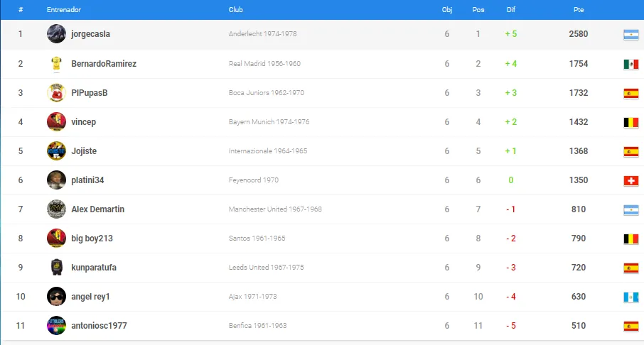Open Alex Demartin's avatar image
This screenshot has width=644, height=345.
pyautogui.click(x=56, y=209)
